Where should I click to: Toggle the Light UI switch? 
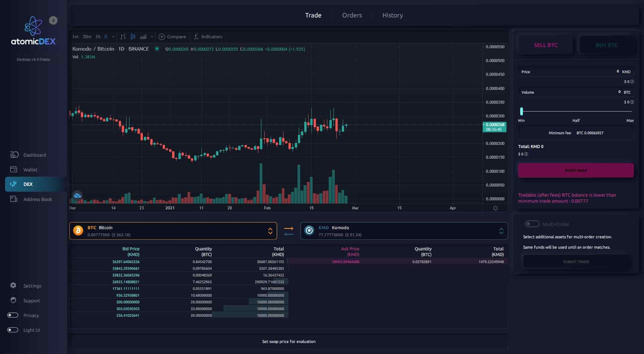(x=13, y=330)
